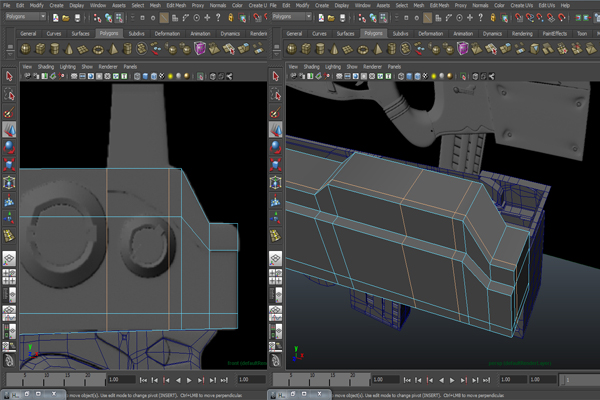Go to start of playback in left window

coord(143,380)
